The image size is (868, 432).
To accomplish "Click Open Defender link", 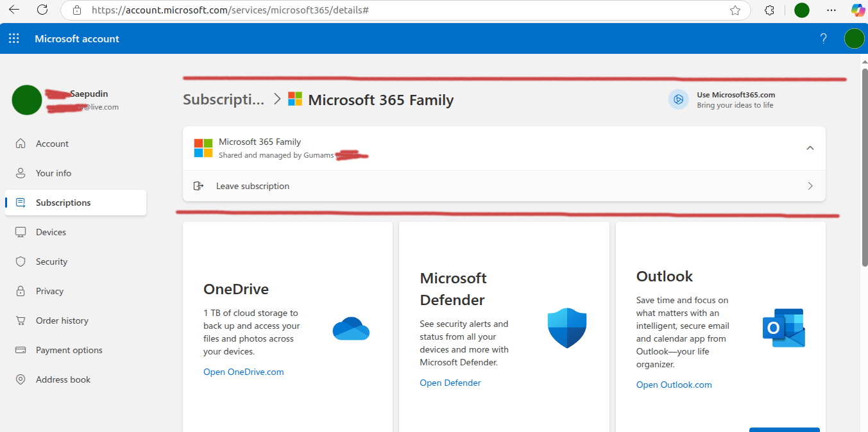I will pyautogui.click(x=450, y=383).
